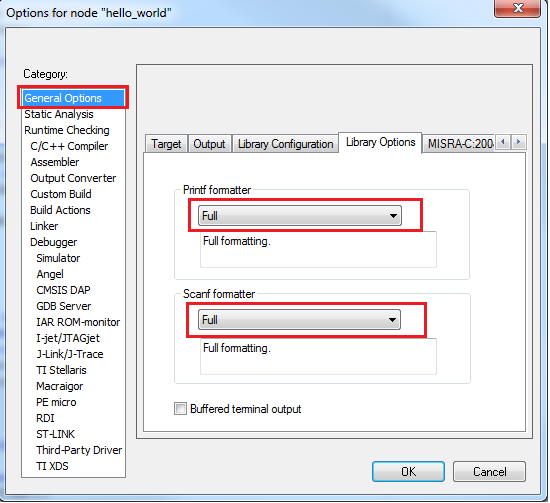Enable Buffered terminal output checkbox

pyautogui.click(x=180, y=409)
